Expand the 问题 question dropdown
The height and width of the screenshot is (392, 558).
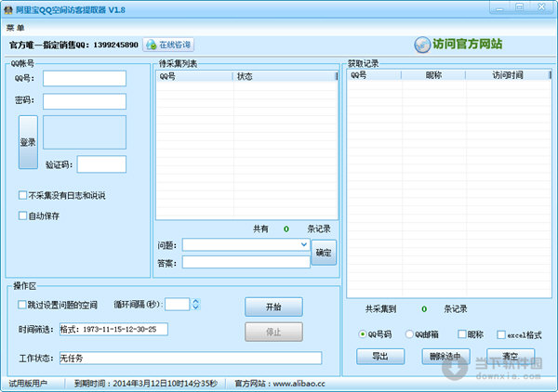click(x=304, y=244)
